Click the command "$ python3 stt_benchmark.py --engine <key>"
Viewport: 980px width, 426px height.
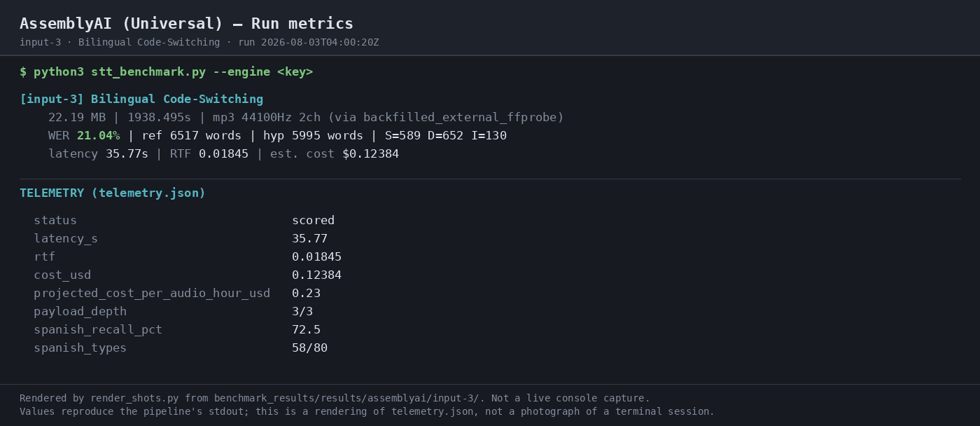(167, 72)
